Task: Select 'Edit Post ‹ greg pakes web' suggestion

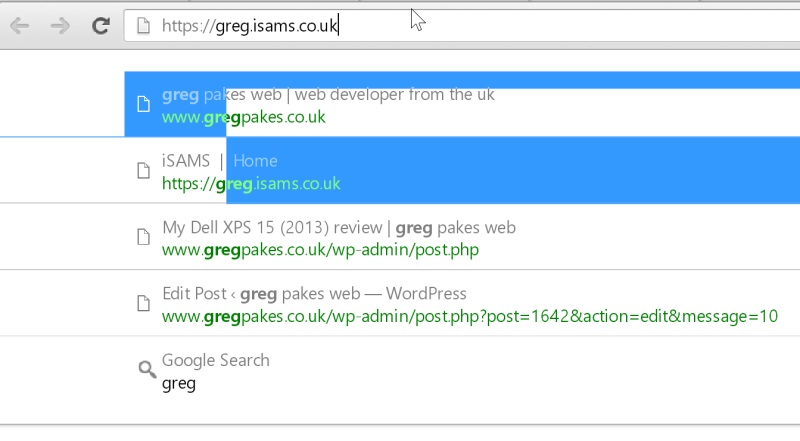Action: [x=314, y=294]
